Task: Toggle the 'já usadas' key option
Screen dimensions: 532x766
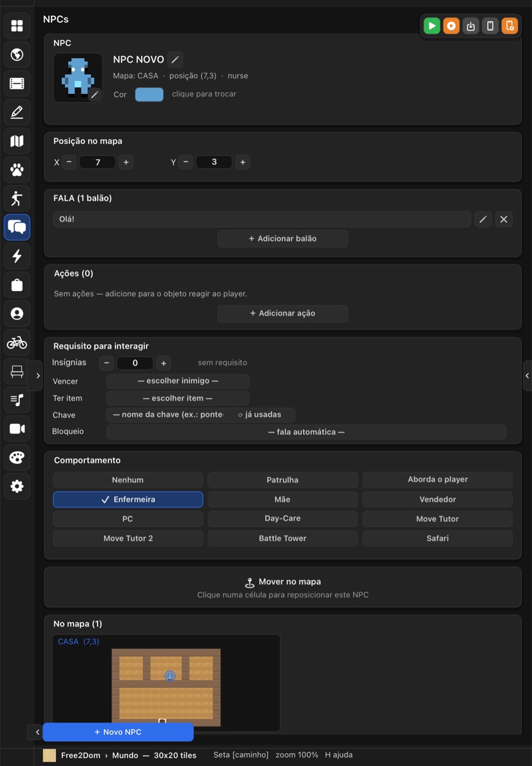Action: [260, 415]
